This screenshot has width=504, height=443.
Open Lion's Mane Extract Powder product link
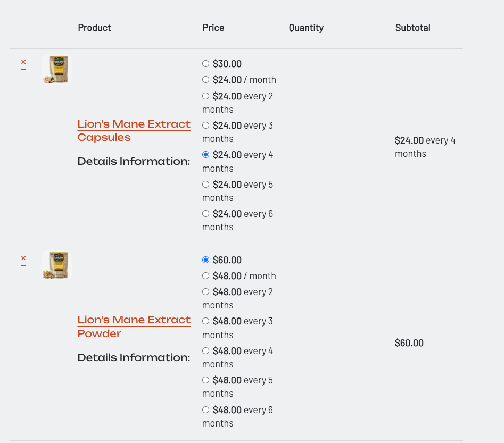pos(134,327)
